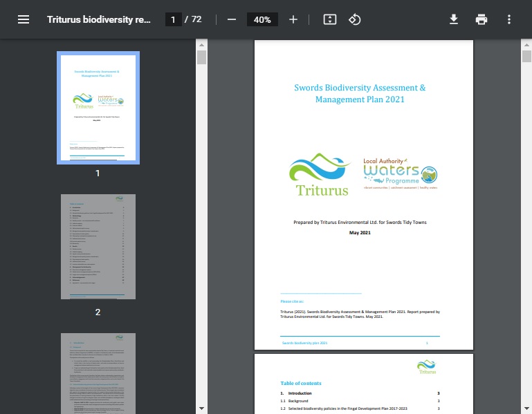Click the zoom in plus icon
This screenshot has height=414, width=532.
[x=293, y=19]
